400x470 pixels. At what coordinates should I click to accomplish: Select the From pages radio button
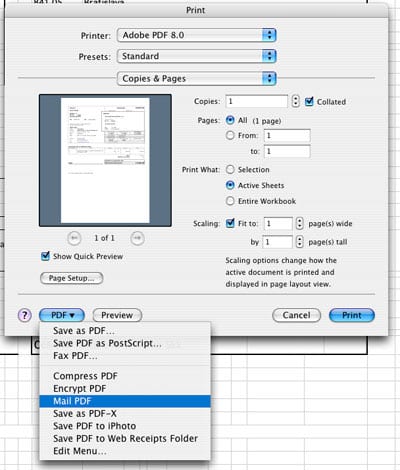click(x=230, y=135)
